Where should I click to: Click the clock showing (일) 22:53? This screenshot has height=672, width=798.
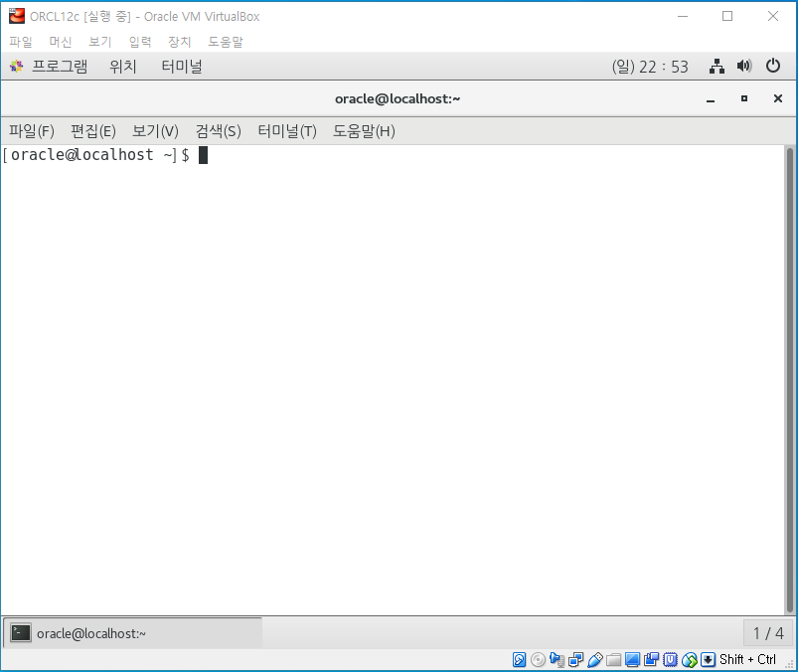[x=650, y=67]
